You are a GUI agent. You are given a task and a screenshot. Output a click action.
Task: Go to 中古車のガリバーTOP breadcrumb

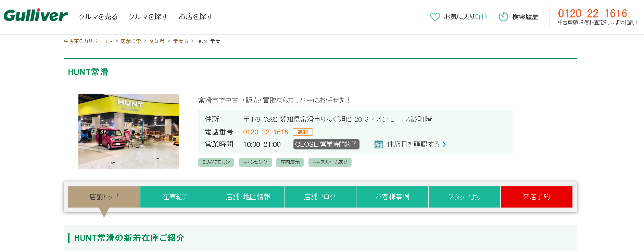coord(88,41)
